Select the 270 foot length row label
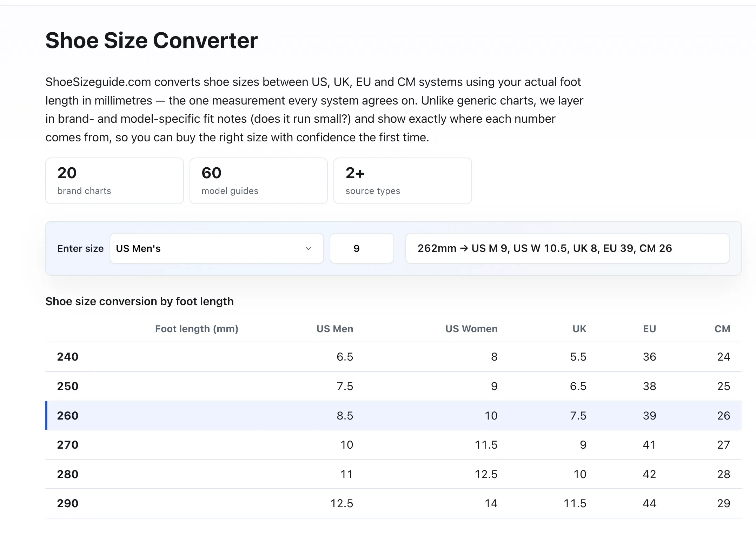The width and height of the screenshot is (756, 543). [68, 445]
